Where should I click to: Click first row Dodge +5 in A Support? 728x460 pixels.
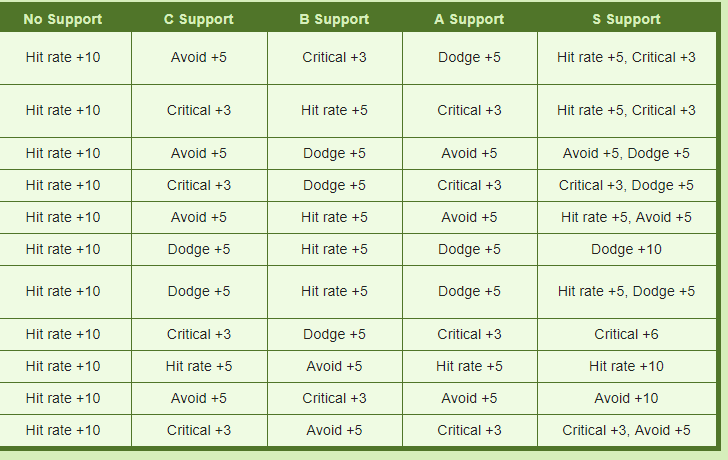[469, 58]
